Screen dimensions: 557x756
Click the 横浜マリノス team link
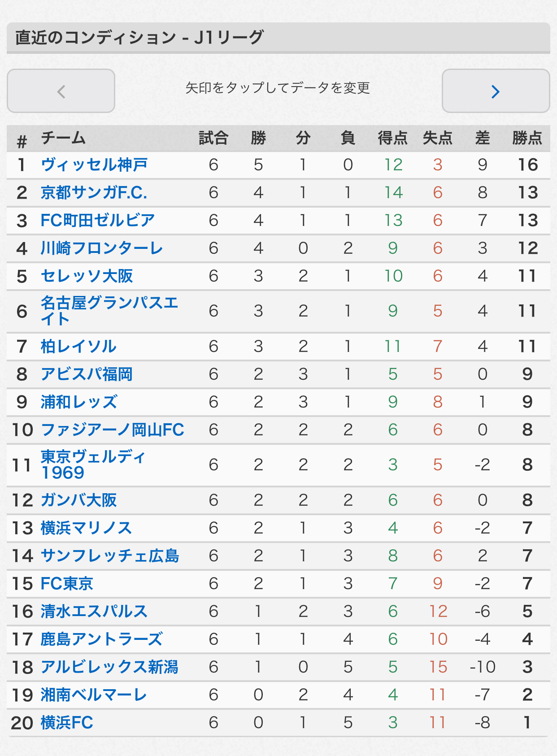87,528
